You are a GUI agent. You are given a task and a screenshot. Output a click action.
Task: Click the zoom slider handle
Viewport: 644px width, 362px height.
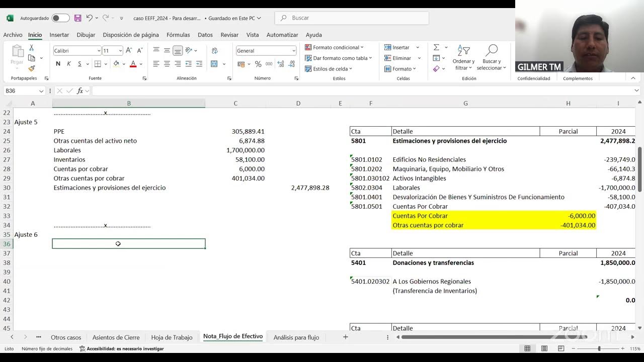pos(599,348)
